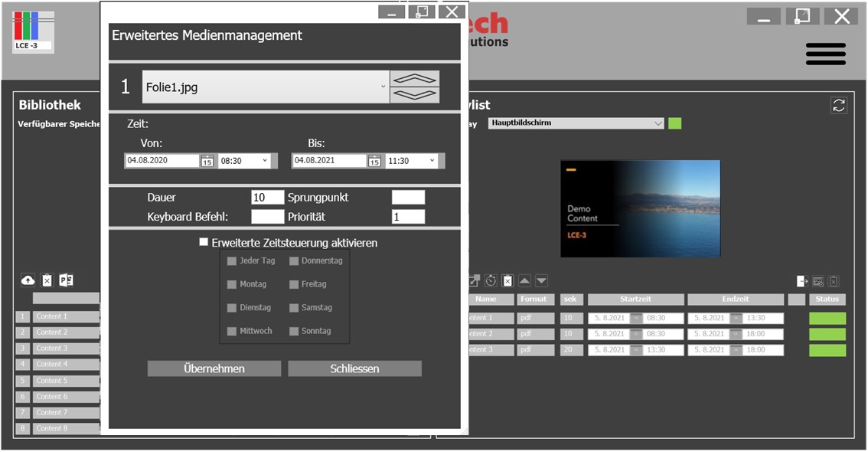Move a playlist entry down with the down-arrow icon
868x452 pixels.
tap(540, 280)
